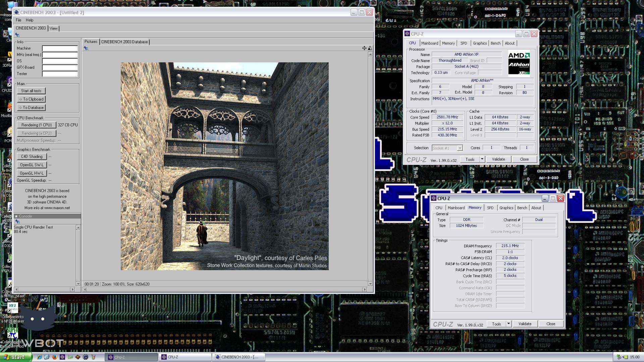644x362 pixels.
Task: Open Bench tab in the lower CPU-Z window
Action: [522, 208]
